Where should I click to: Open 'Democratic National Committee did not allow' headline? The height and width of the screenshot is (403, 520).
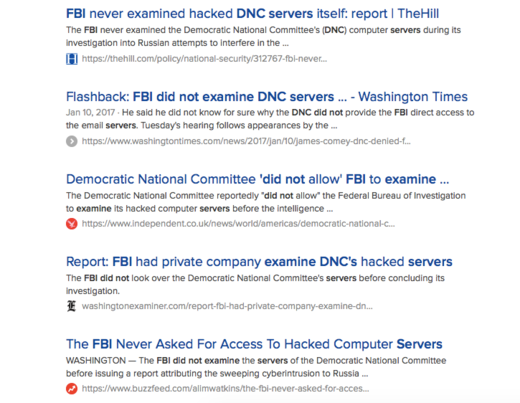pos(257,179)
